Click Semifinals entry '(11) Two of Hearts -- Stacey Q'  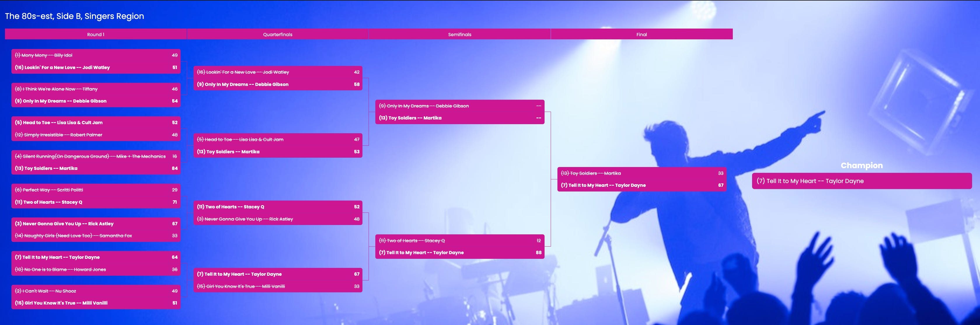[x=460, y=240]
